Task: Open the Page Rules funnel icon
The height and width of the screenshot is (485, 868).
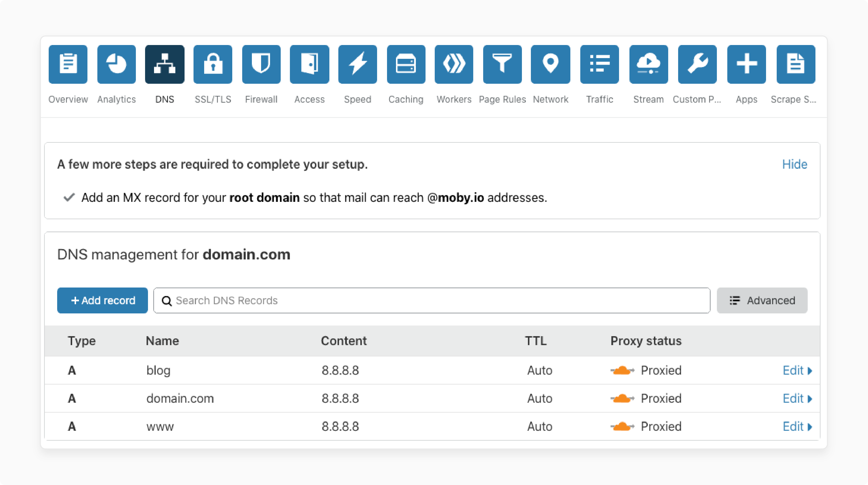Action: pyautogui.click(x=502, y=64)
